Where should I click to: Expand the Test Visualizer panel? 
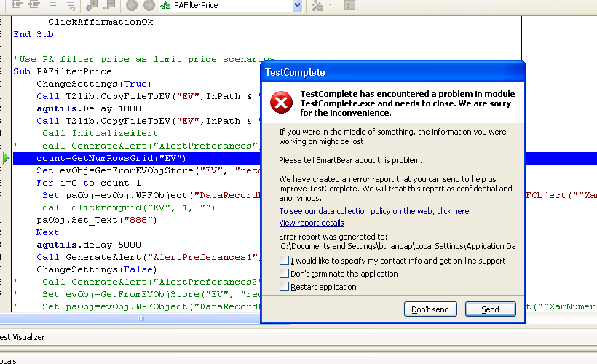tap(22, 337)
